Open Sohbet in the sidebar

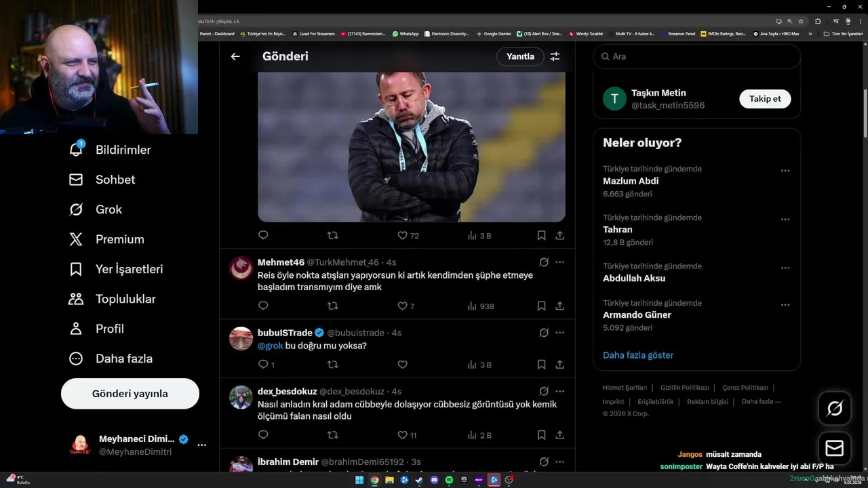point(102,180)
